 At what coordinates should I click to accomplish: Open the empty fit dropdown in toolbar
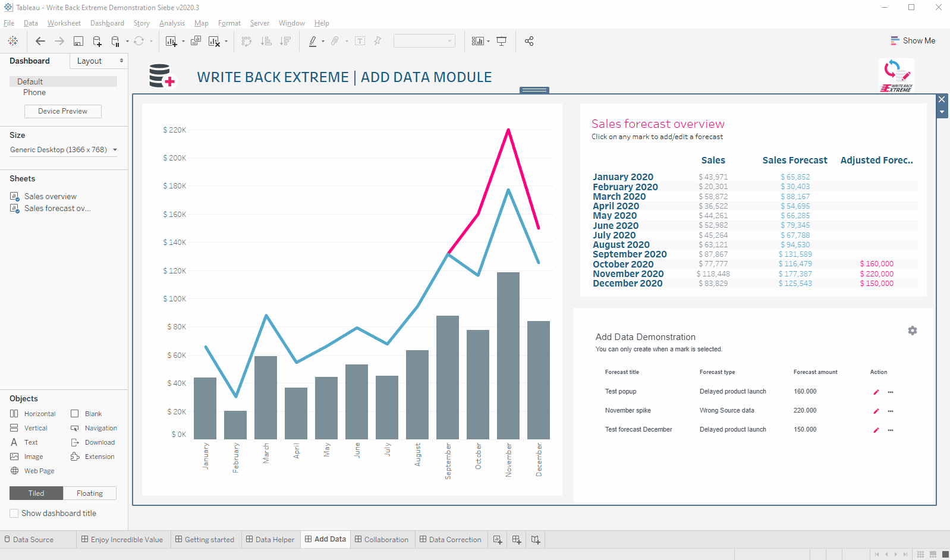[x=424, y=40]
